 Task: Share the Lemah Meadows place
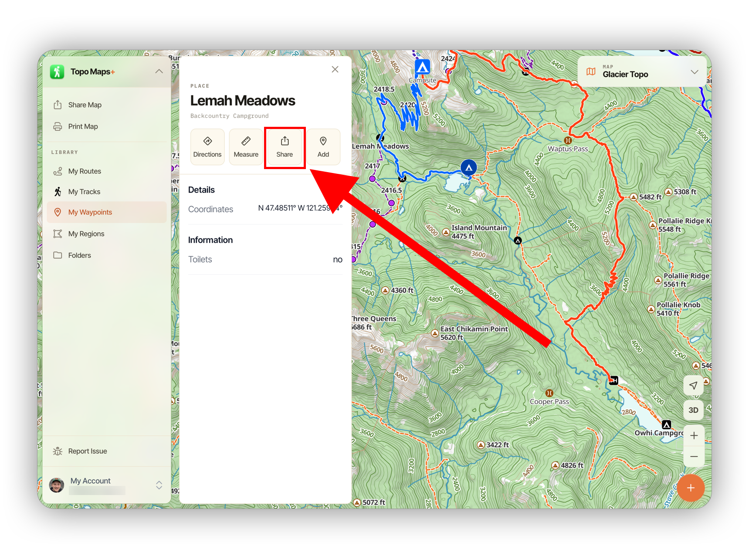coord(285,147)
